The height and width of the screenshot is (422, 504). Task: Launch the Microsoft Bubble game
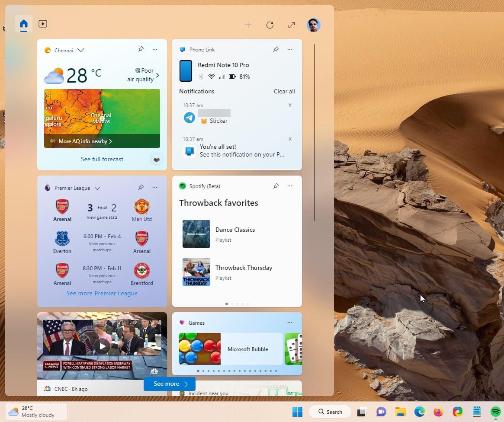click(231, 349)
